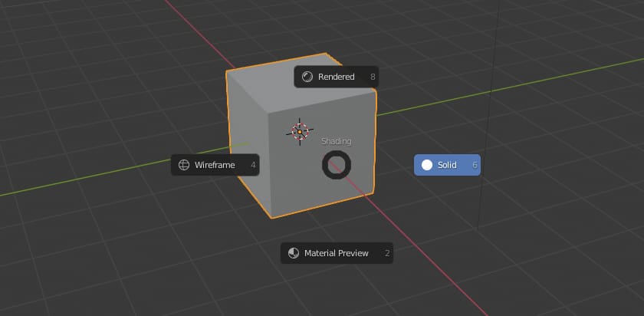The image size is (644, 316).
Task: Select Rendered shading in pie menu
Action: tap(336, 77)
